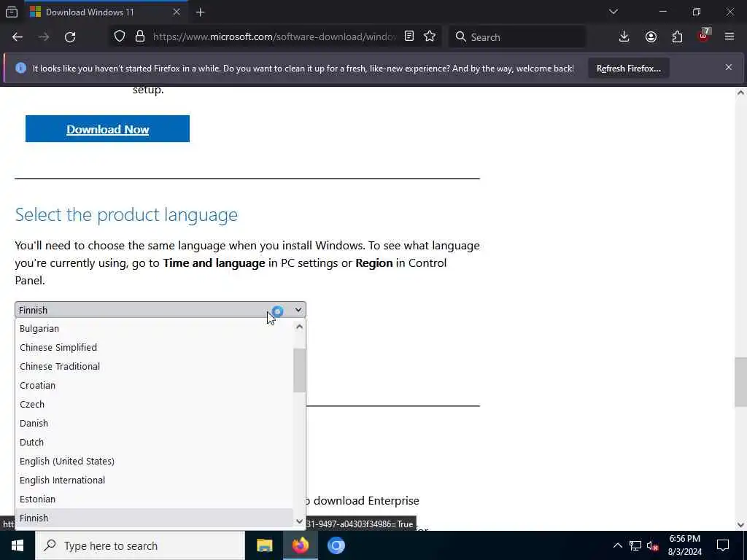Click dropdown list scroll down arrow

click(x=299, y=521)
